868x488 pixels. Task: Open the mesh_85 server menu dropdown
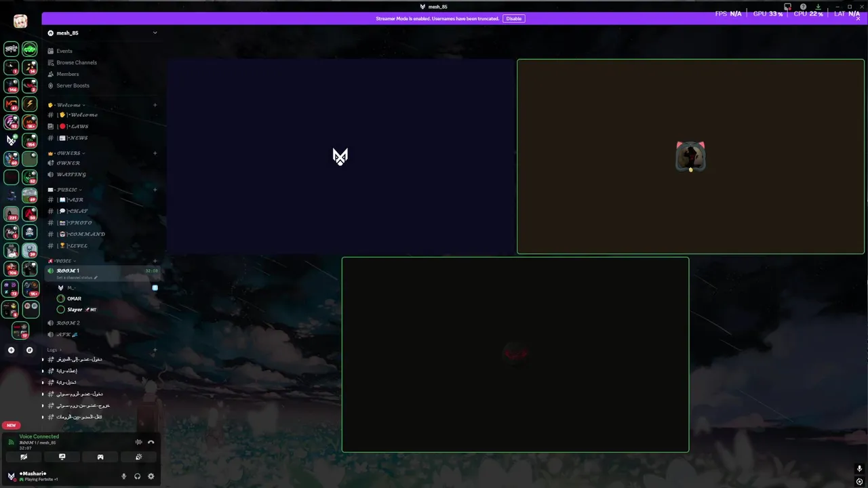155,33
